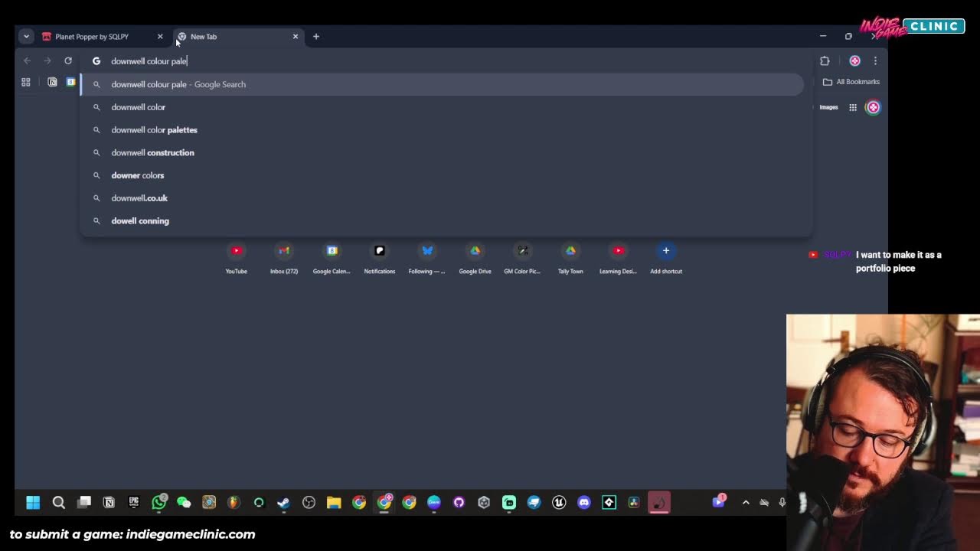
Task: Open the All Bookmarks folder
Action: [x=851, y=82]
